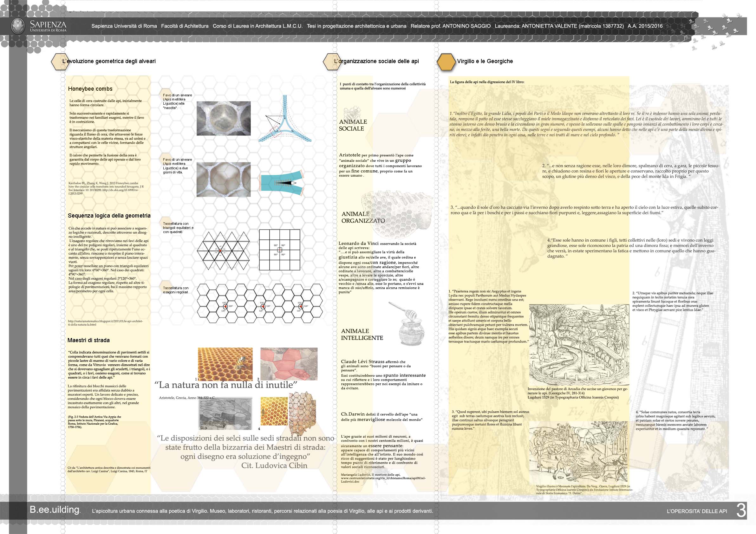Image resolution: width=756 pixels, height=534 pixels.
Task: Click page number 3 in footer
Action: pyautogui.click(x=741, y=511)
